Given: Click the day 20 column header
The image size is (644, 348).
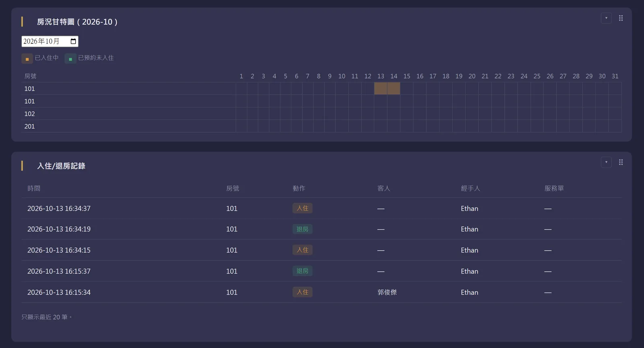Looking at the screenshot, I should 472,76.
